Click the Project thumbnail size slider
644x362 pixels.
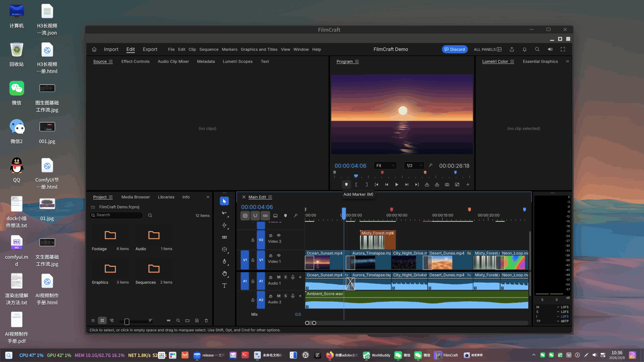136,321
